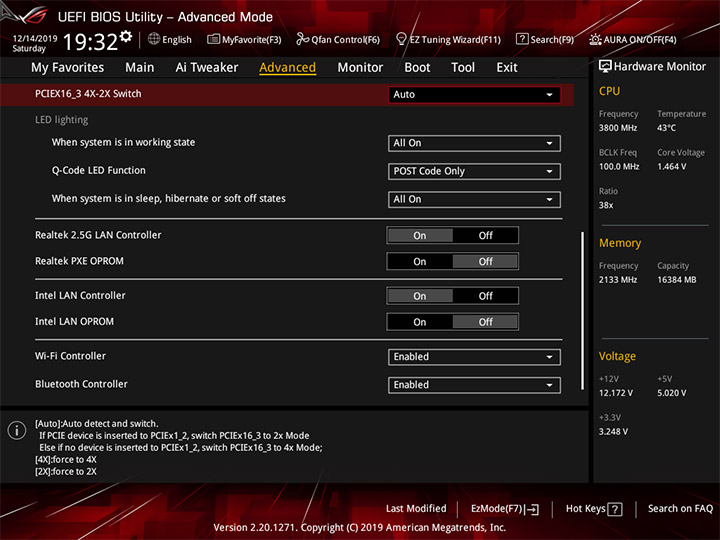This screenshot has height=540, width=720.
Task: Expand working state LED lighting dropdown
Action: (x=474, y=143)
